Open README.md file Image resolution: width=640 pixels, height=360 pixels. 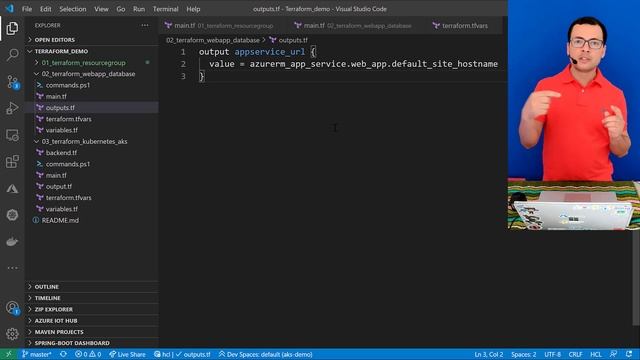click(60, 220)
